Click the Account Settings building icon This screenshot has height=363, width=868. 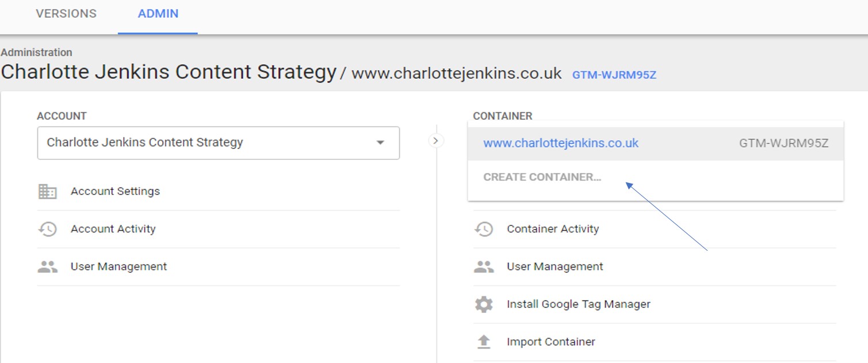click(x=47, y=192)
